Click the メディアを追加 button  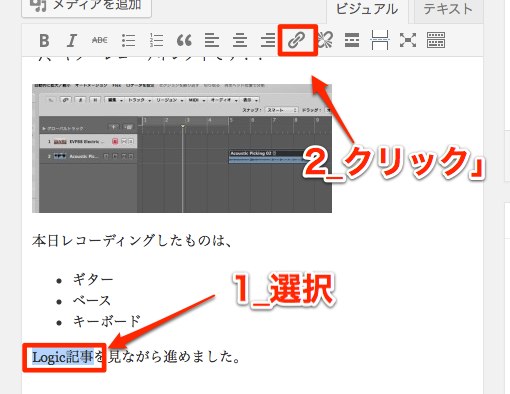87,7
